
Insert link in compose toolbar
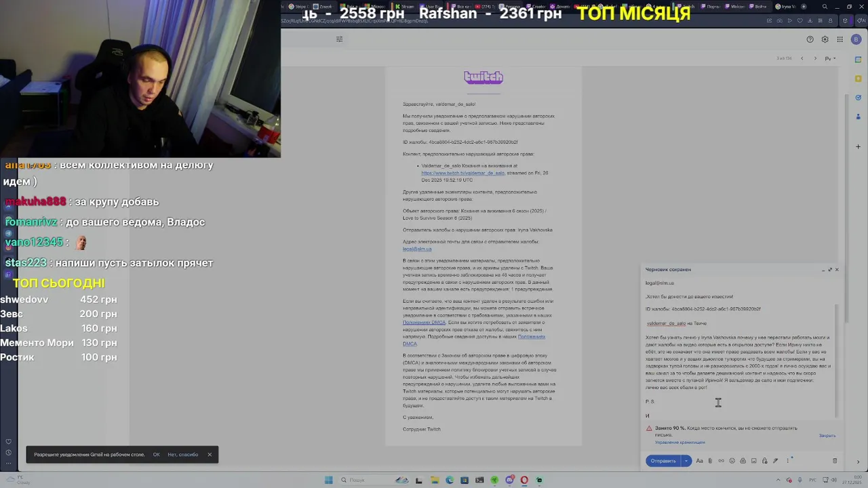click(721, 461)
